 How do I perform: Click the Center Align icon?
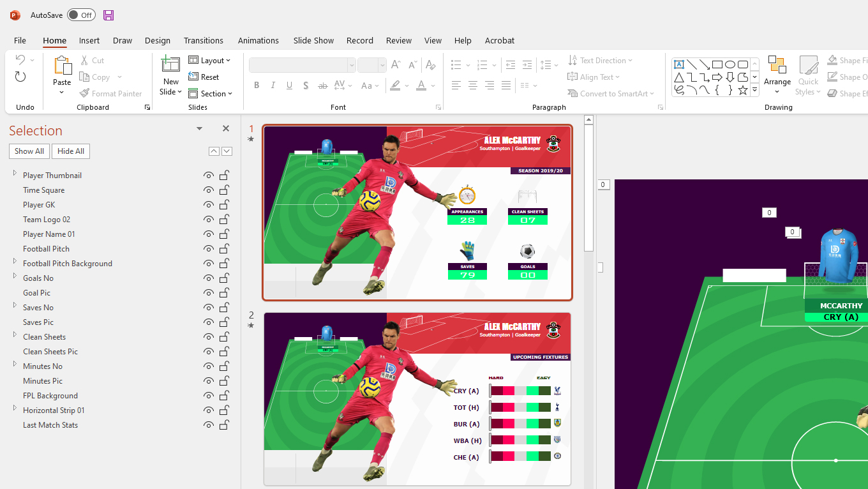pos(472,85)
